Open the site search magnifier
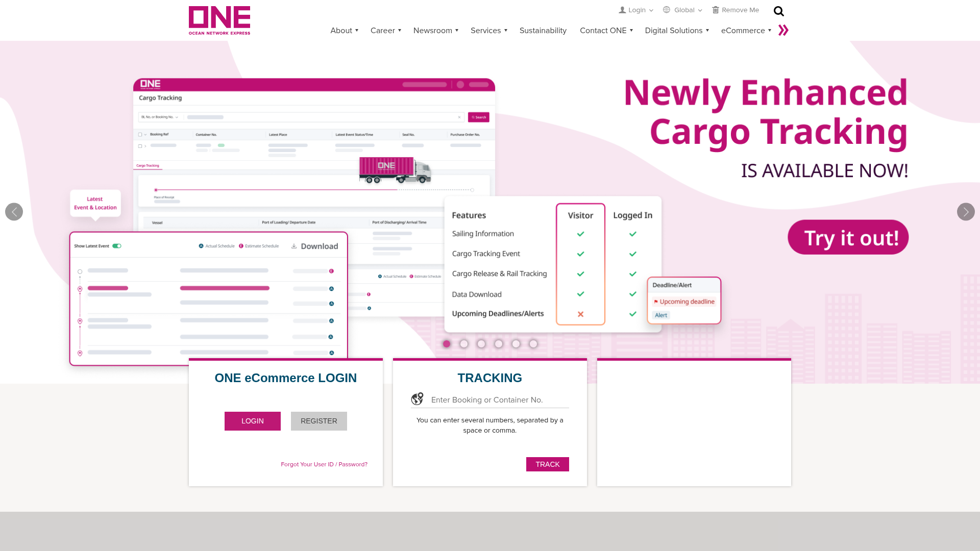Image resolution: width=980 pixels, height=551 pixels. [778, 10]
